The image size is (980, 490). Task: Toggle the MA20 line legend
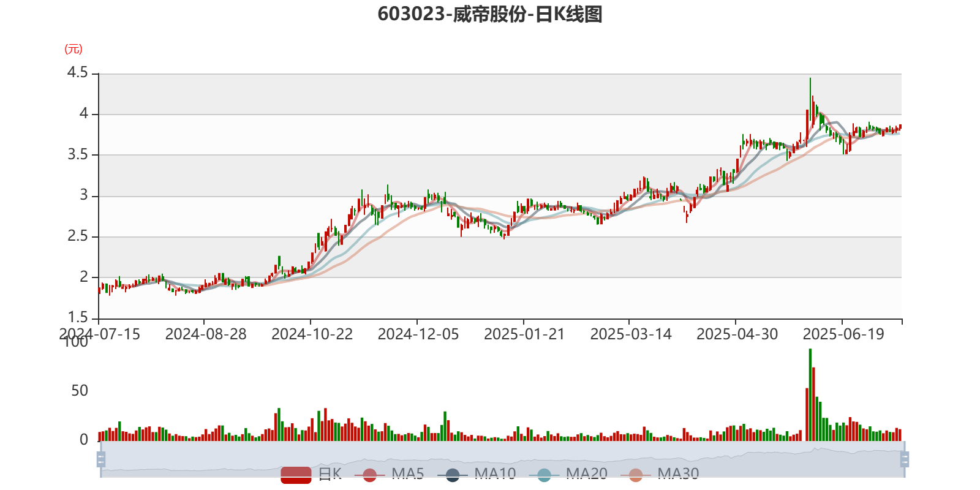[568, 473]
